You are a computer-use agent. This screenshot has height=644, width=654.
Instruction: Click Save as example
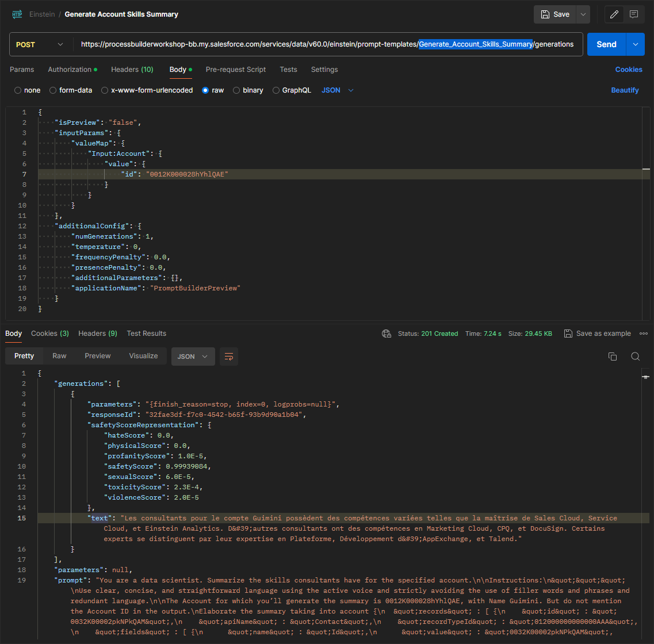[598, 333]
